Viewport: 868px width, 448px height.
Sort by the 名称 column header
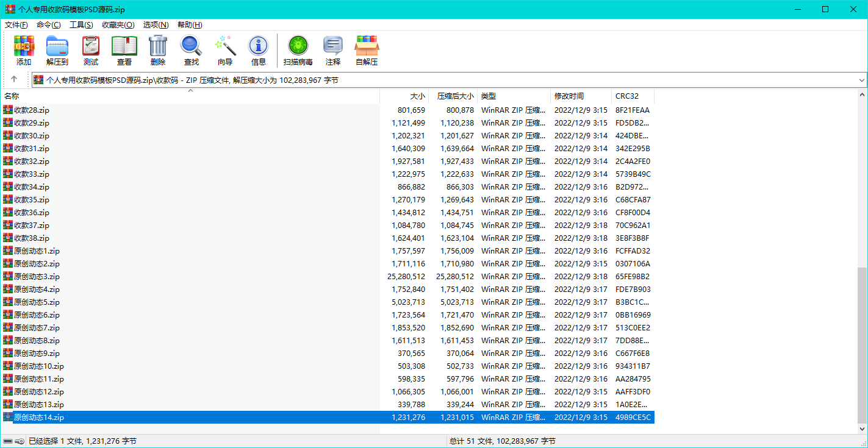click(190, 96)
